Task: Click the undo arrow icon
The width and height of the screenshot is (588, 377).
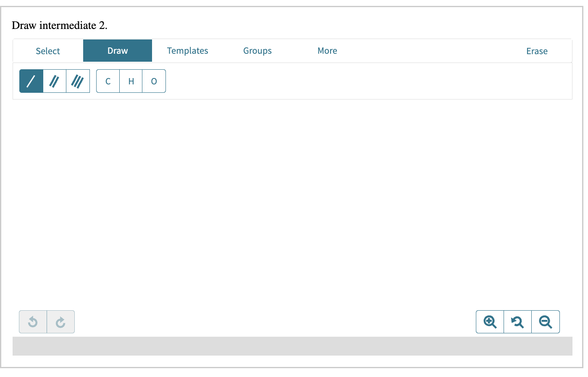Action: point(33,322)
